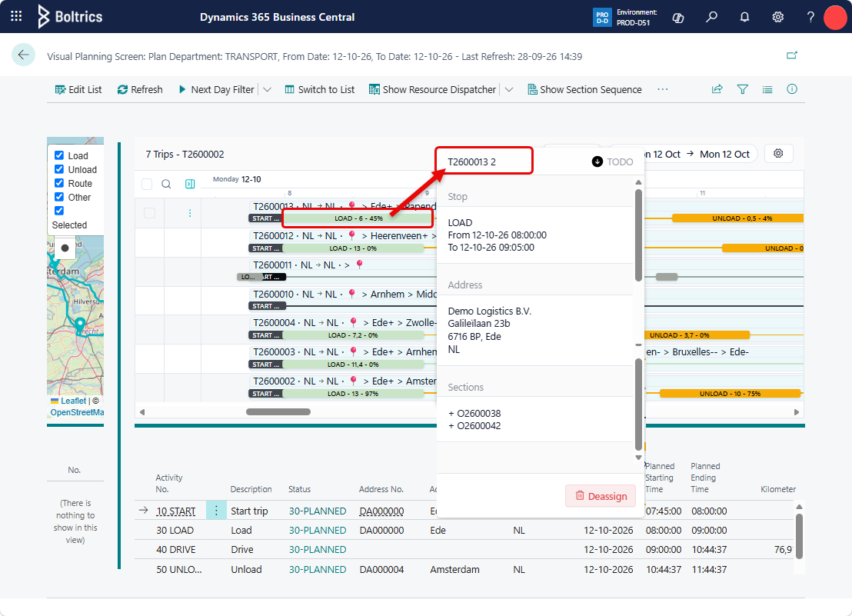
Task: Click 30-PLANNED status of Drive row
Action: pyautogui.click(x=318, y=550)
